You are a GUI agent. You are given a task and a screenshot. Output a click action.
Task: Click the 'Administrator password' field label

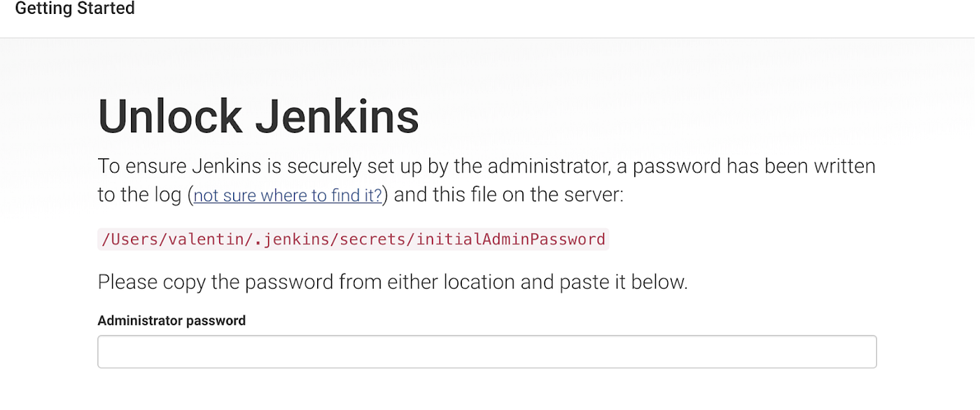[171, 320]
